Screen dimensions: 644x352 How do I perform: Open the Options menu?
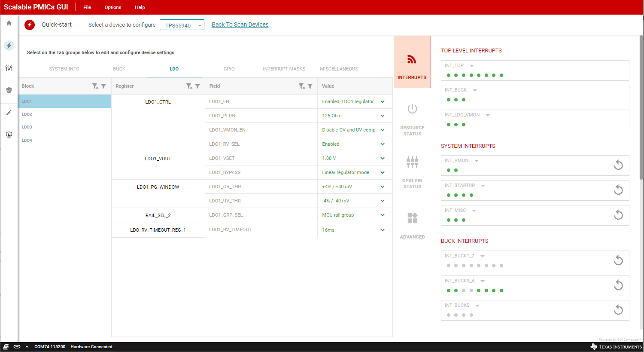[x=112, y=7]
